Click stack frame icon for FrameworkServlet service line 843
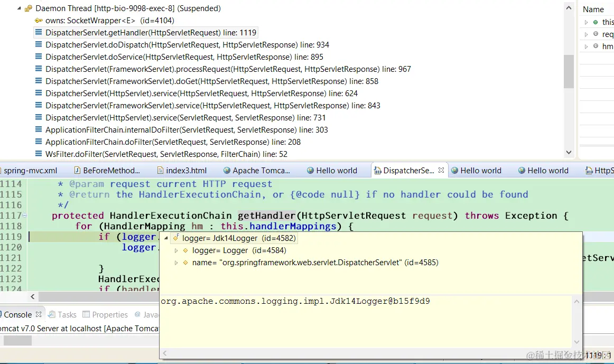 pos(39,105)
